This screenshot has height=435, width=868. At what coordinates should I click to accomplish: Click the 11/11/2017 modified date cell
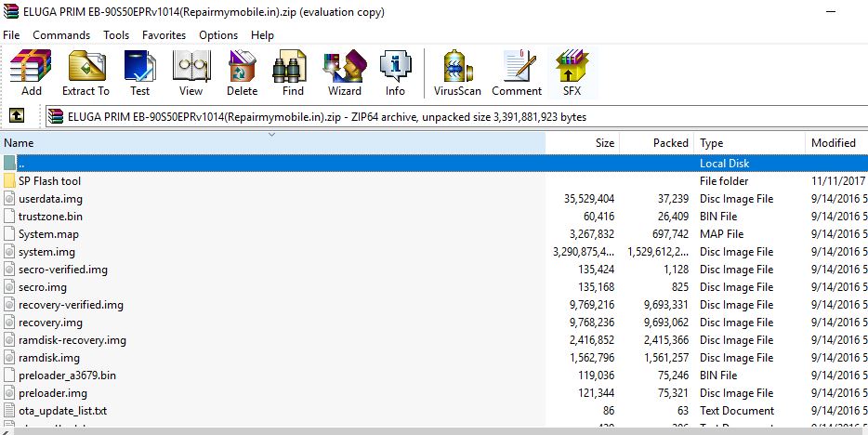point(838,181)
